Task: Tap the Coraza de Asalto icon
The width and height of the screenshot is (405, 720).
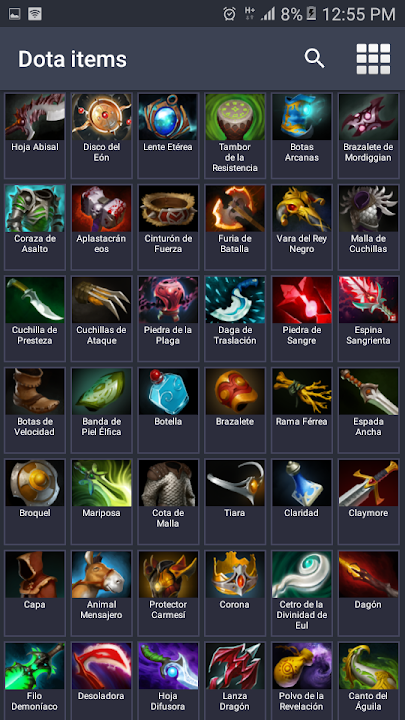Action: click(x=35, y=208)
